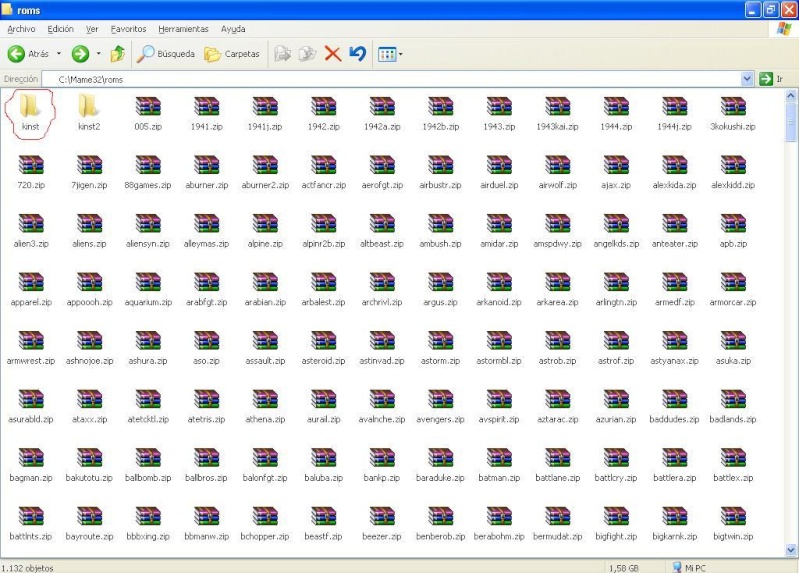
Task: Select the avengers.zip archive
Action: click(x=440, y=406)
